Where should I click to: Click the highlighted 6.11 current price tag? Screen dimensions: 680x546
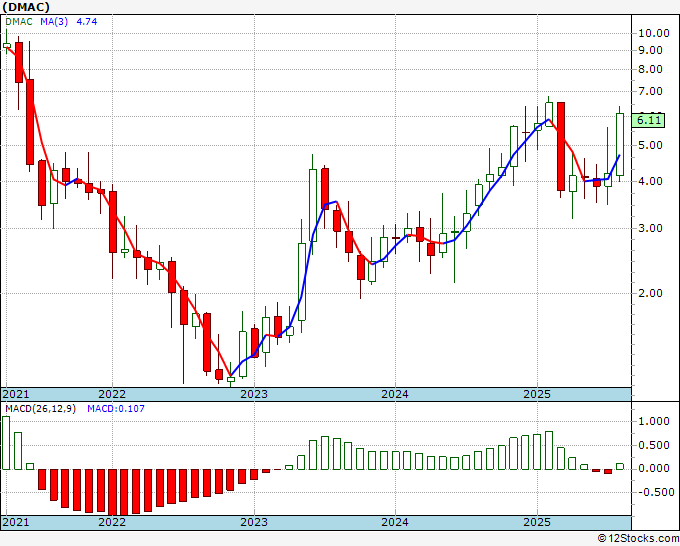coord(648,120)
